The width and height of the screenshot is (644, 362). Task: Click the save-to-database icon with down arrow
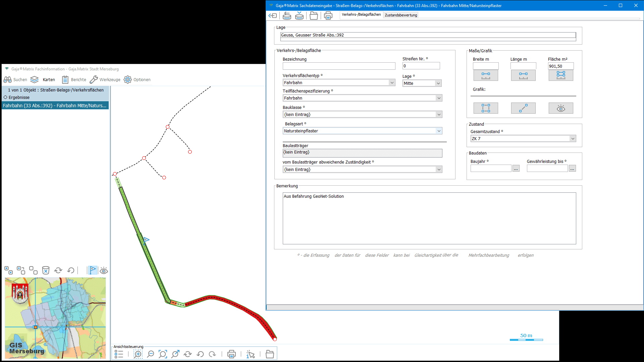299,15
